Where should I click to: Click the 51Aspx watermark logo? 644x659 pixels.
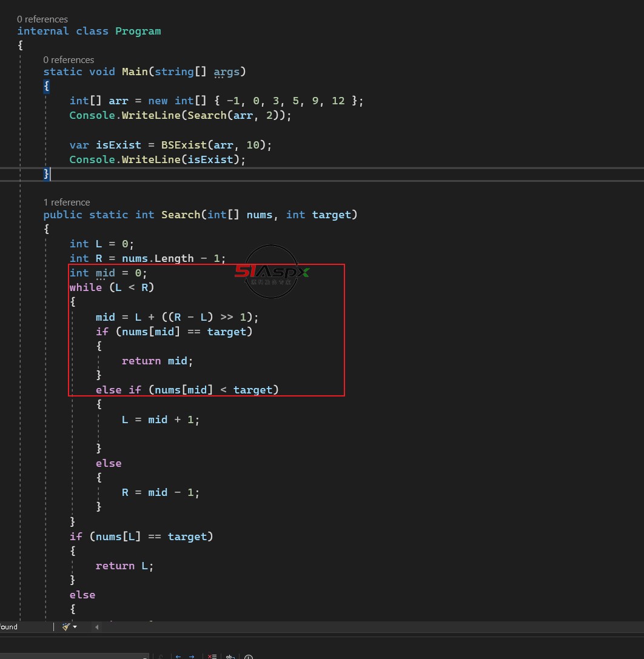pos(272,272)
